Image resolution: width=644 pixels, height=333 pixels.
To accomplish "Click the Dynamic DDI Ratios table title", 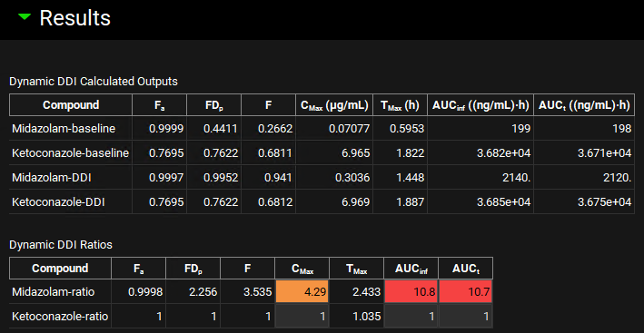I will pyautogui.click(x=60, y=245).
